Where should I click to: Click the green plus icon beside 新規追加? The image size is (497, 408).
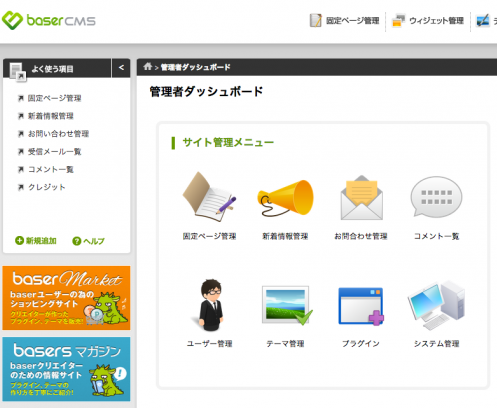point(19,240)
